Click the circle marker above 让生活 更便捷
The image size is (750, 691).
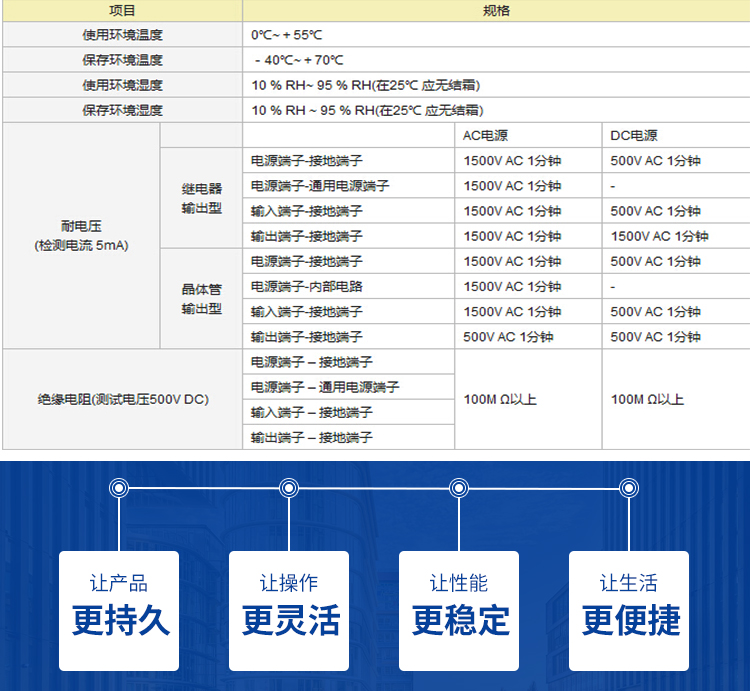click(629, 488)
